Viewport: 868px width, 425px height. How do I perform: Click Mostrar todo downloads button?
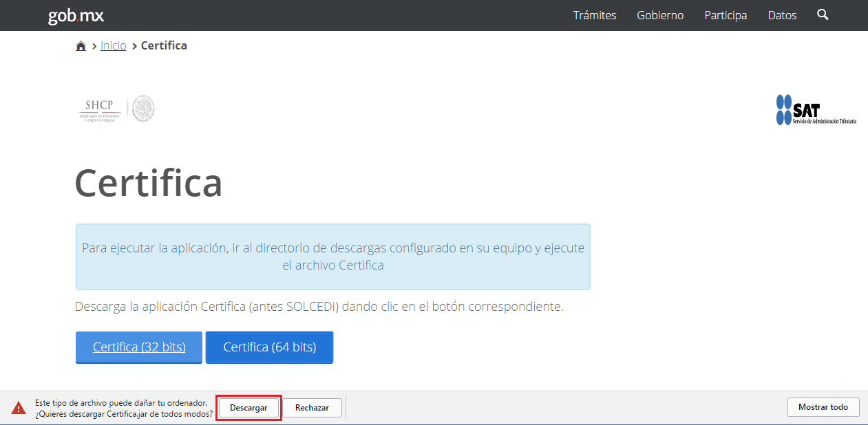point(823,407)
